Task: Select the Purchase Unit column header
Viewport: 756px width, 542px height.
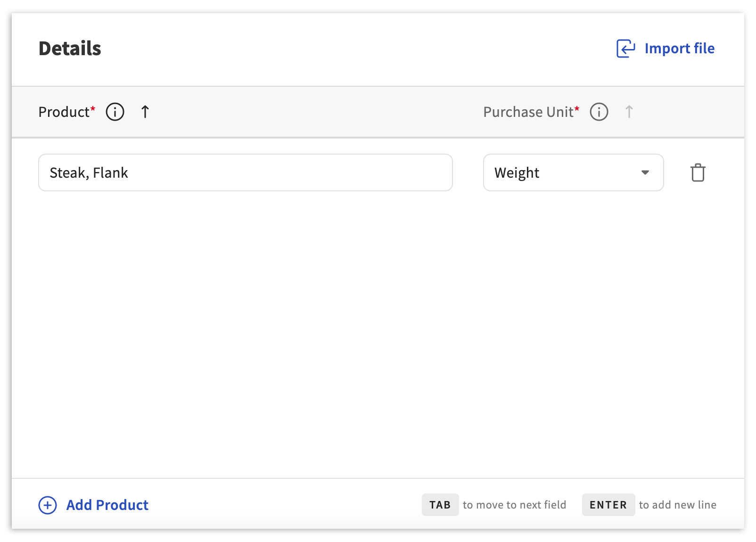Action: click(530, 112)
